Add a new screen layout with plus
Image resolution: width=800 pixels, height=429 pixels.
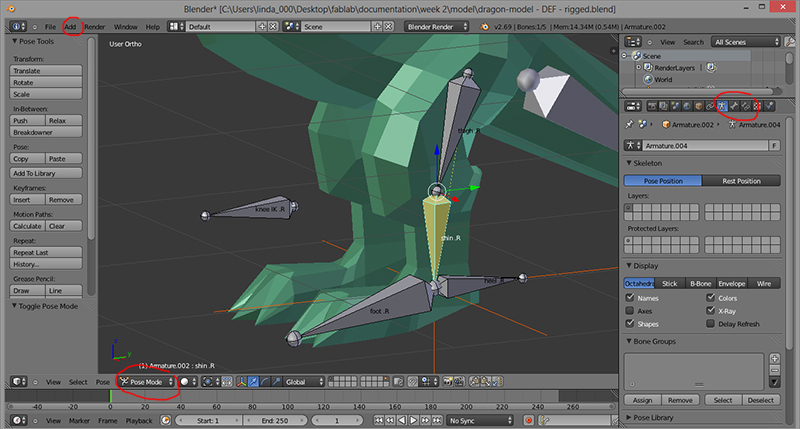click(262, 27)
